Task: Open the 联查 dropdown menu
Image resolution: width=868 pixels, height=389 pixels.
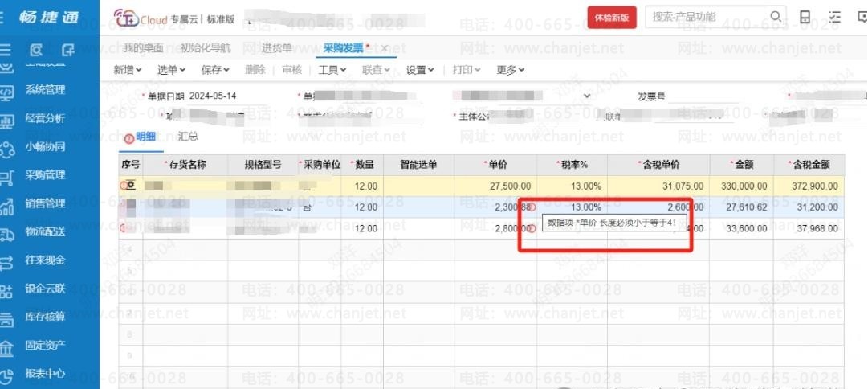Action: (377, 70)
